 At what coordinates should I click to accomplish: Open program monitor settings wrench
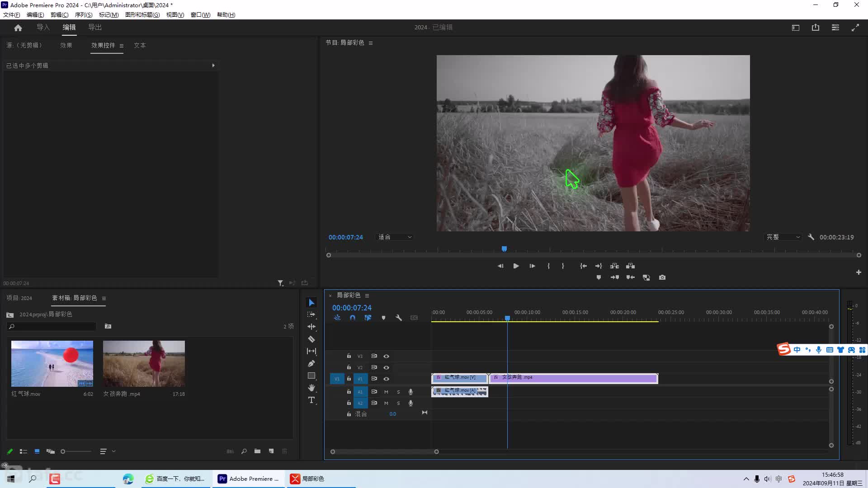coord(811,237)
